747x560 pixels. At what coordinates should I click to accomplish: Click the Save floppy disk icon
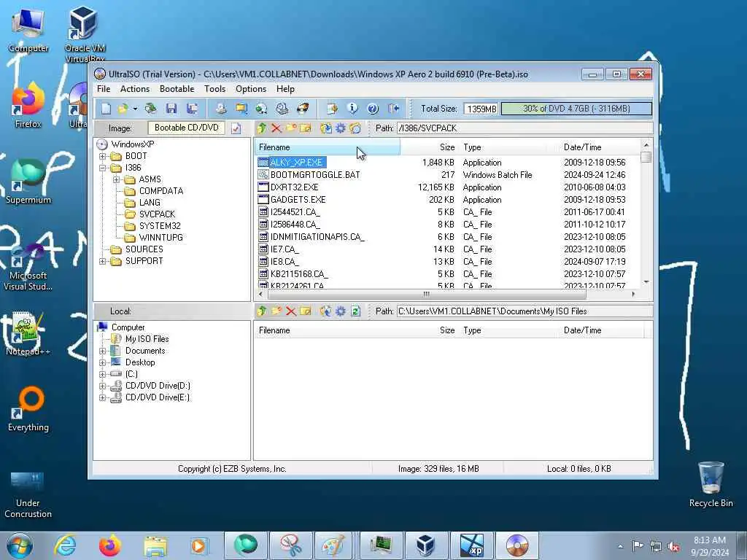171,109
